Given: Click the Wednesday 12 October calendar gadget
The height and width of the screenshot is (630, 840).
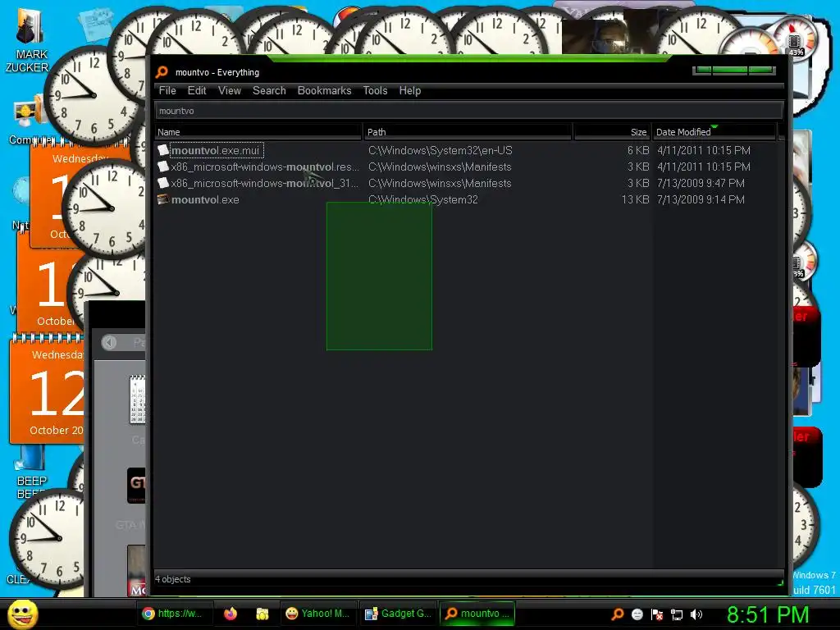Looking at the screenshot, I should coord(47,390).
